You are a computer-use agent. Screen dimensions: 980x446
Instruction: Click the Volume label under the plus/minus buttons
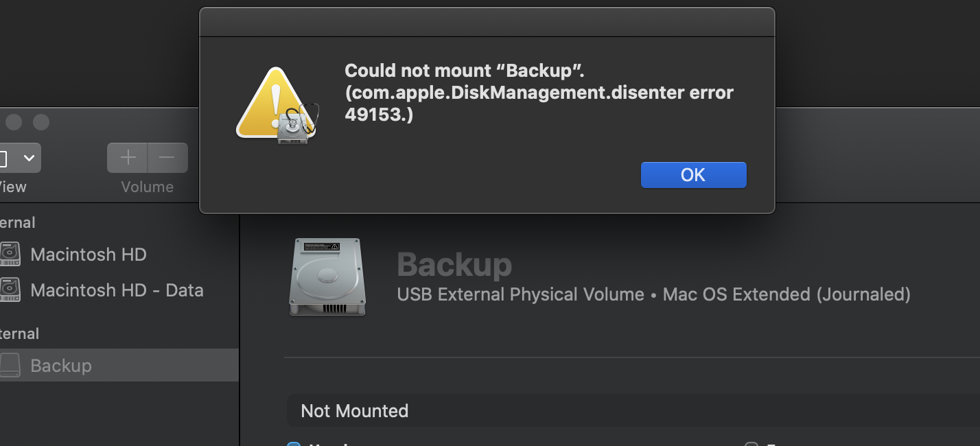(x=147, y=187)
